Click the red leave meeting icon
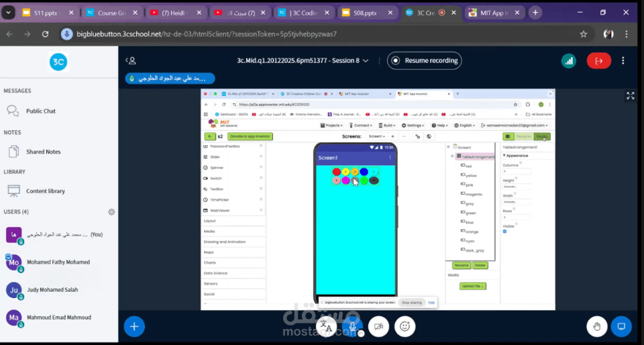This screenshot has width=644, height=345. pyautogui.click(x=599, y=61)
